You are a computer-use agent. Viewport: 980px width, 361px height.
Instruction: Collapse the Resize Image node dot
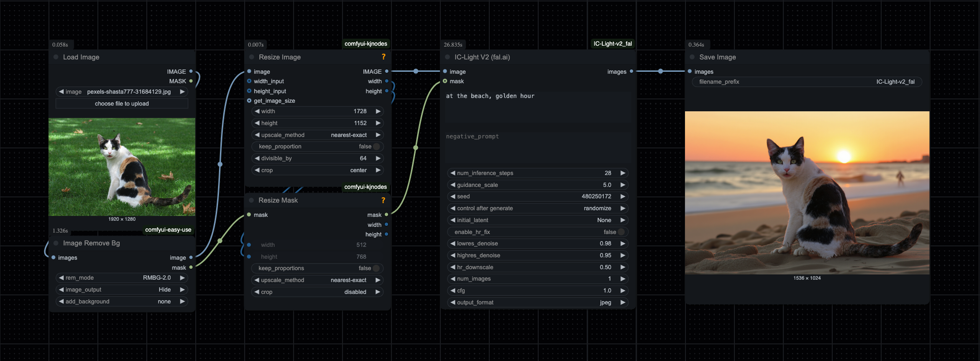click(252, 57)
